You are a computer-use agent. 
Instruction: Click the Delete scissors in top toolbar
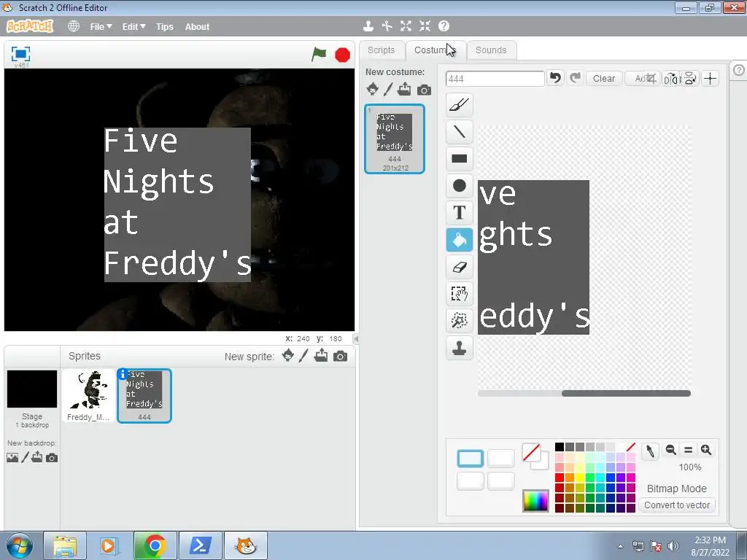(x=387, y=26)
